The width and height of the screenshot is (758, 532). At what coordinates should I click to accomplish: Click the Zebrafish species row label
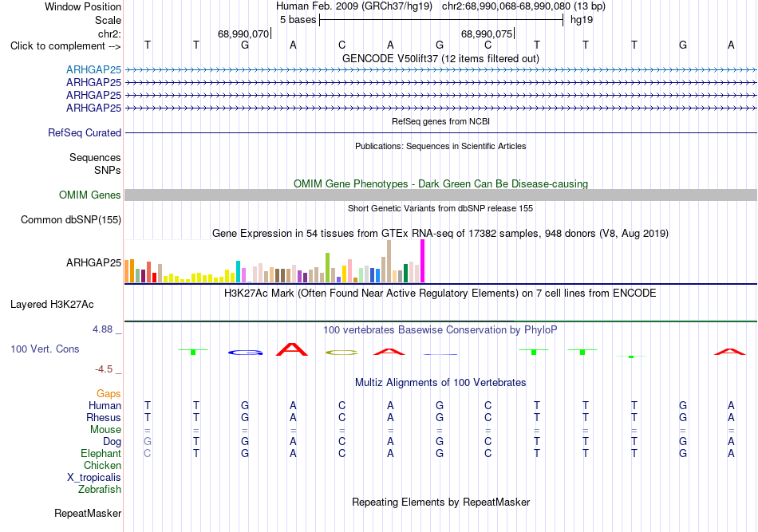[x=100, y=490]
